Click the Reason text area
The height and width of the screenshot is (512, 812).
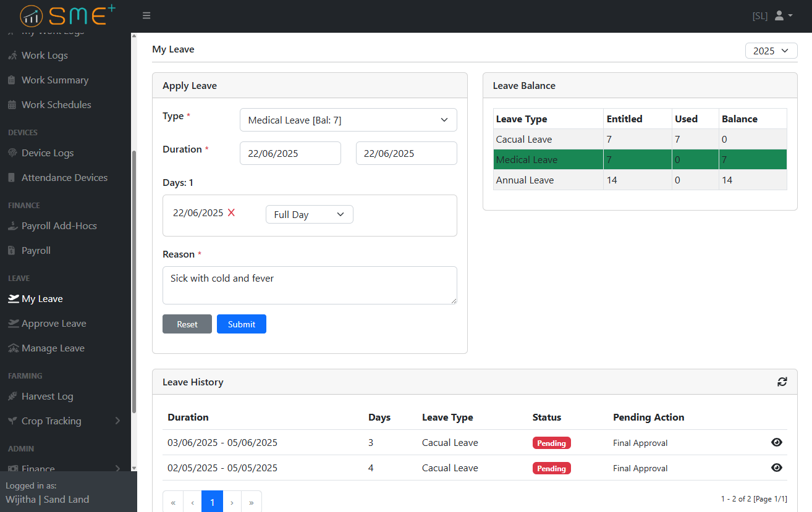point(310,285)
